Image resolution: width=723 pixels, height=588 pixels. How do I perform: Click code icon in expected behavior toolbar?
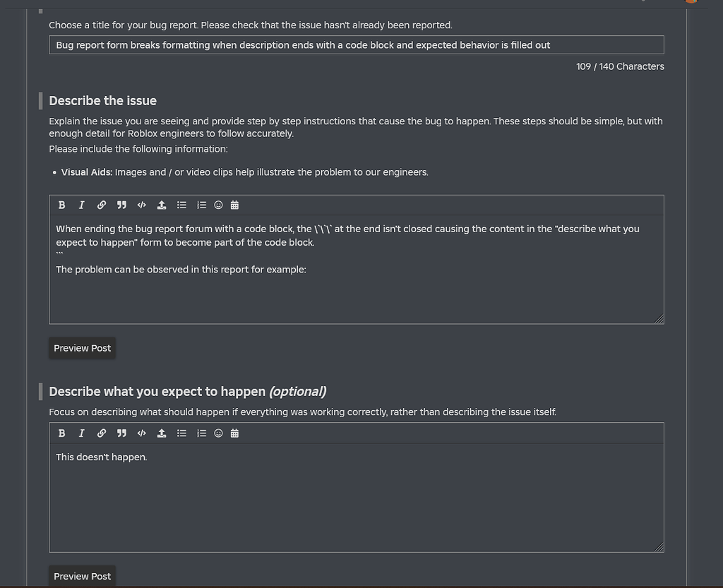(x=141, y=433)
